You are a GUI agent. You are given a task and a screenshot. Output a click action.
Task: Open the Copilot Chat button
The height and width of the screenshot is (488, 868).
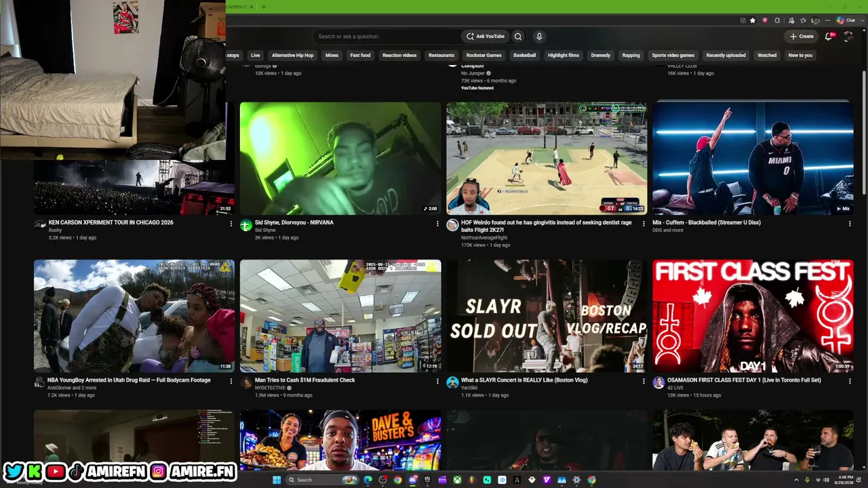point(846,20)
